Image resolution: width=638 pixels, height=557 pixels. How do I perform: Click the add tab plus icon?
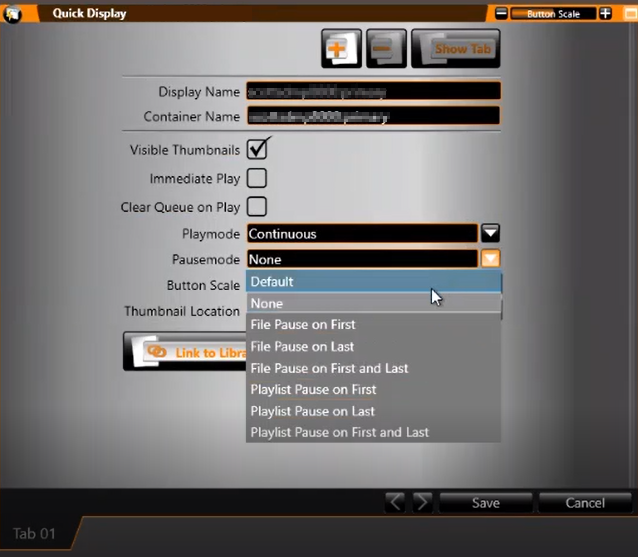341,48
